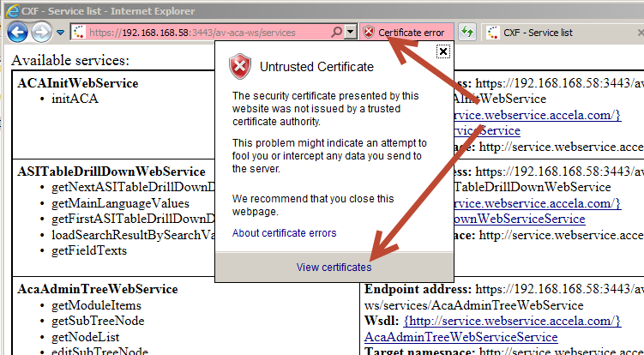This screenshot has width=644, height=355.
Task: Click the page favicon in address bar
Action: click(79, 33)
